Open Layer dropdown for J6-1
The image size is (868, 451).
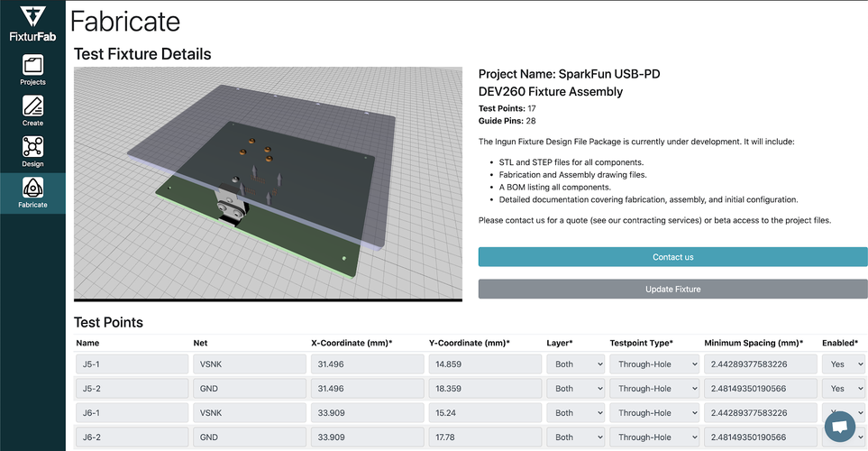[576, 413]
